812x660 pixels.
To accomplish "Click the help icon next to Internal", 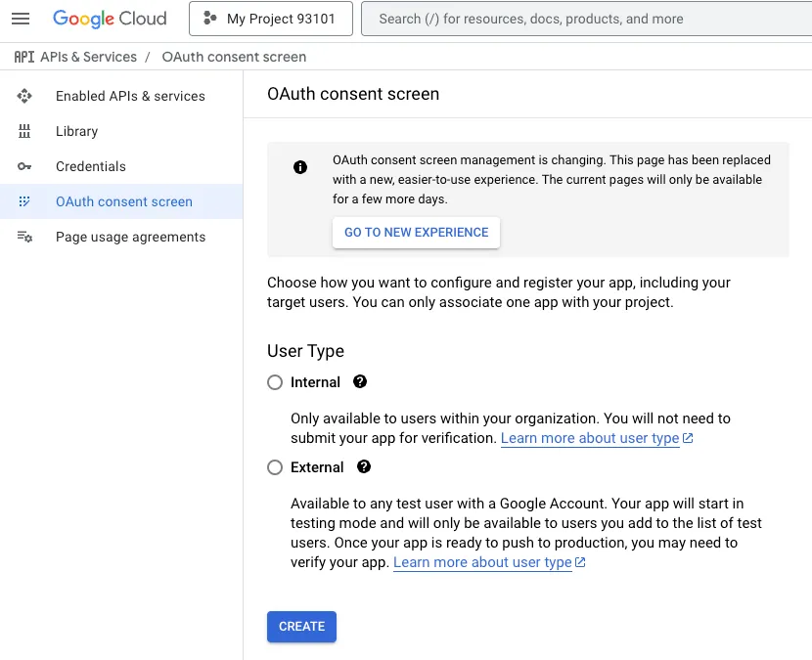I will (359, 382).
